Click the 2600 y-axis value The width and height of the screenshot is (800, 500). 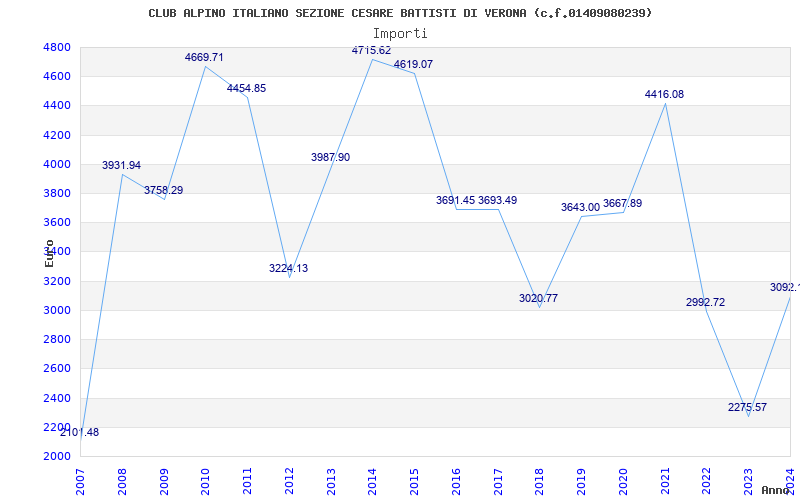[57, 368]
